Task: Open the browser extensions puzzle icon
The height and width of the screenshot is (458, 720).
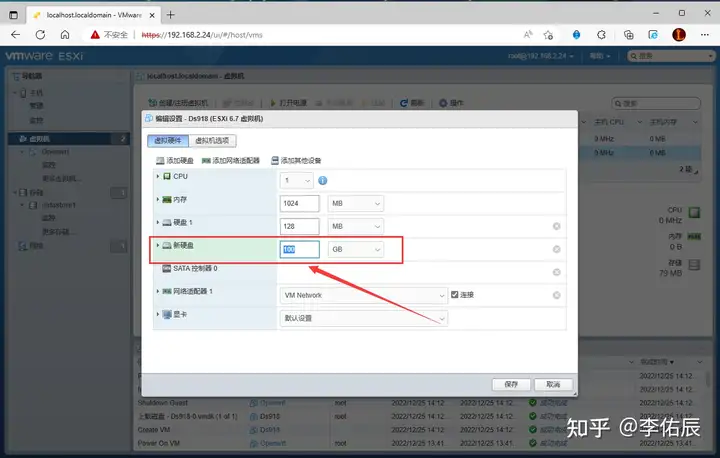Action: (601, 35)
